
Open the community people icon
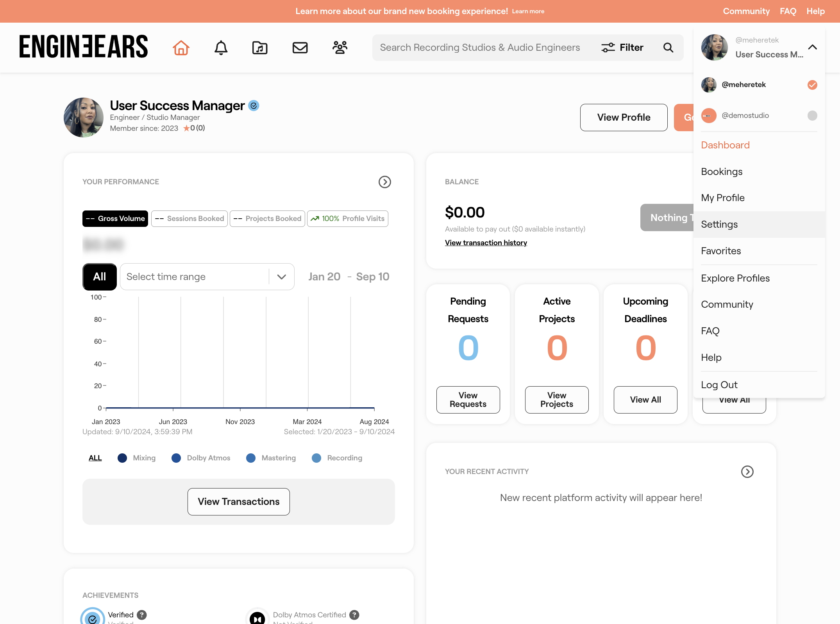(x=340, y=48)
